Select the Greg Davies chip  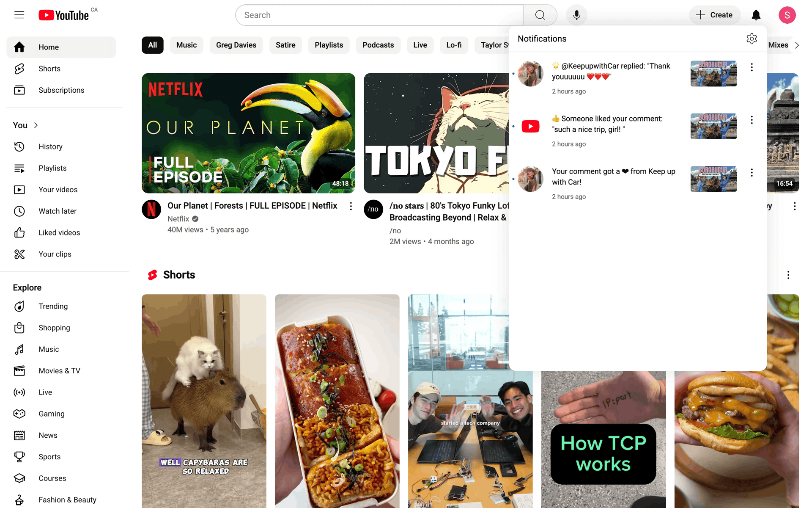pyautogui.click(x=236, y=45)
